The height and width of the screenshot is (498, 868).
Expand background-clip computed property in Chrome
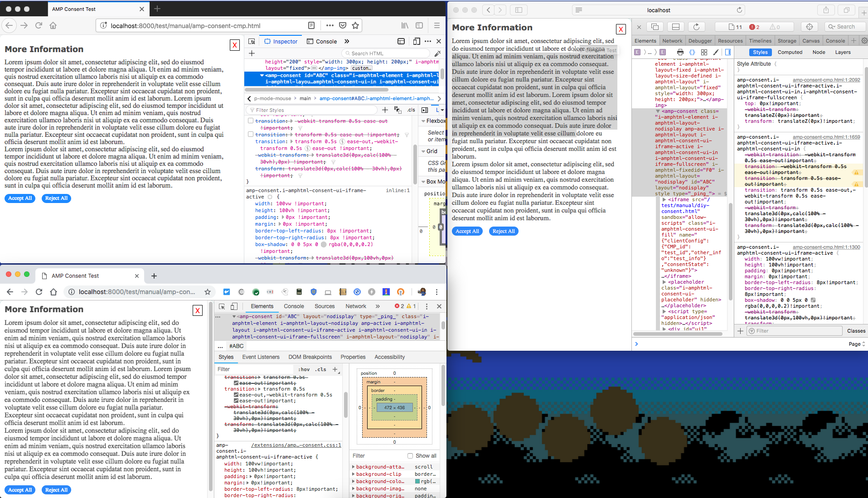click(x=354, y=474)
